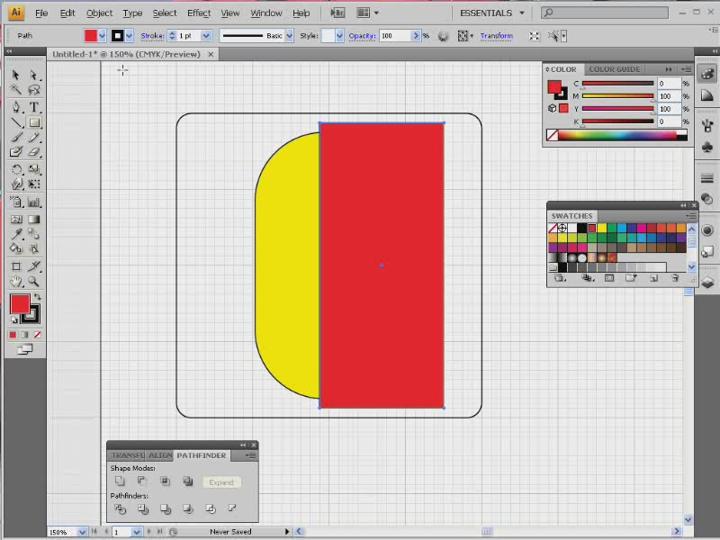This screenshot has width=720, height=540.
Task: Select the Artboard tool
Action: click(16, 266)
